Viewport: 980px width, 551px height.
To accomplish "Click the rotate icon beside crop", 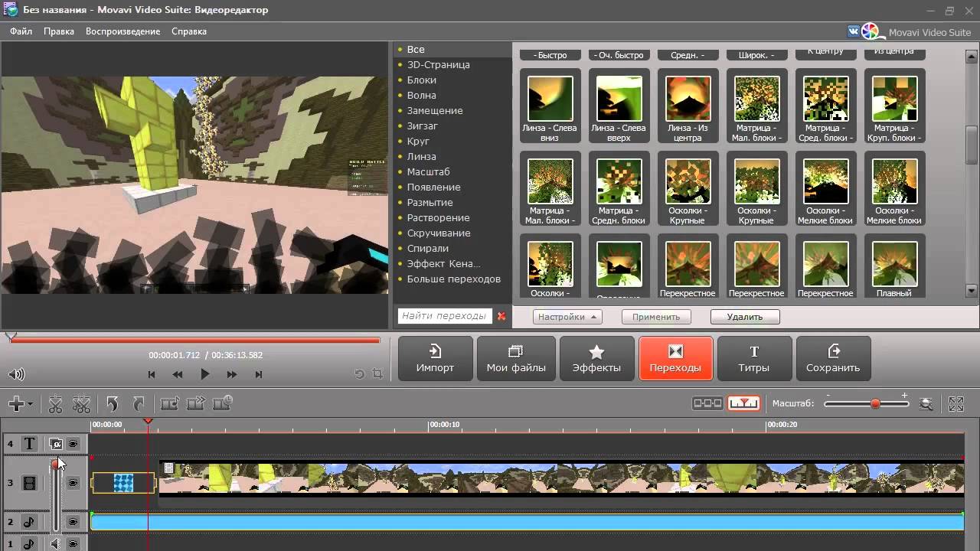I will click(360, 374).
